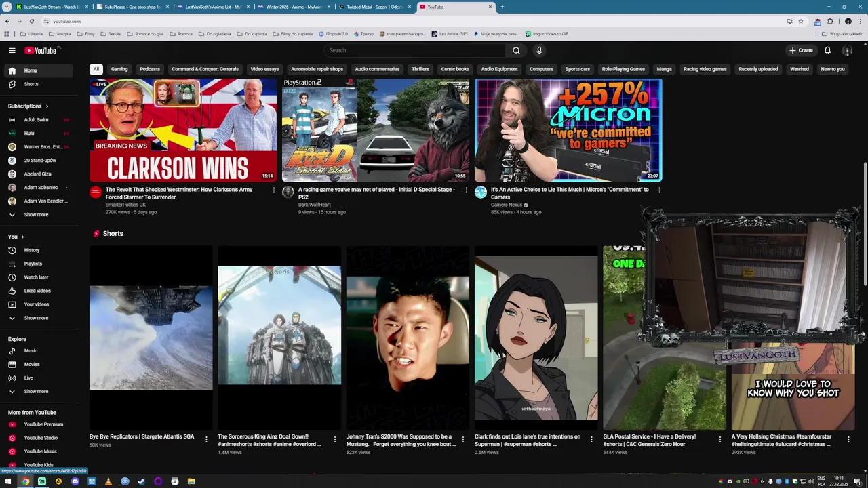
Task: Open options menu for Clarkson video
Action: coord(274,190)
